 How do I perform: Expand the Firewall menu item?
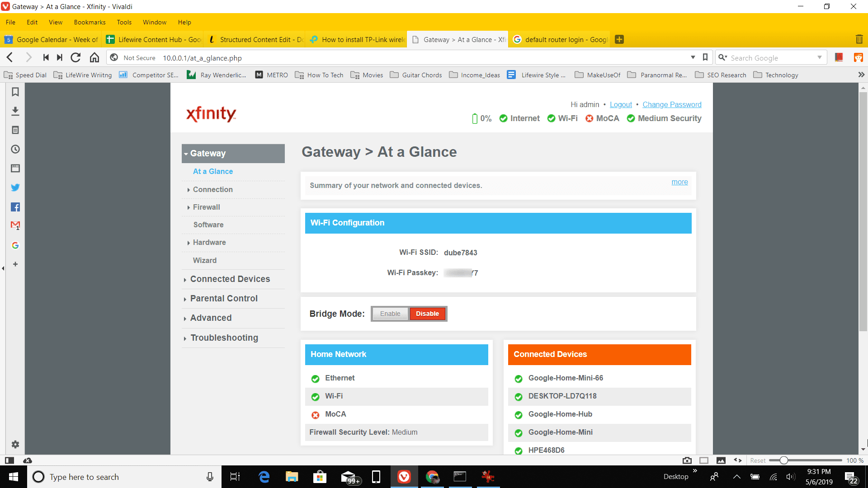click(x=205, y=206)
